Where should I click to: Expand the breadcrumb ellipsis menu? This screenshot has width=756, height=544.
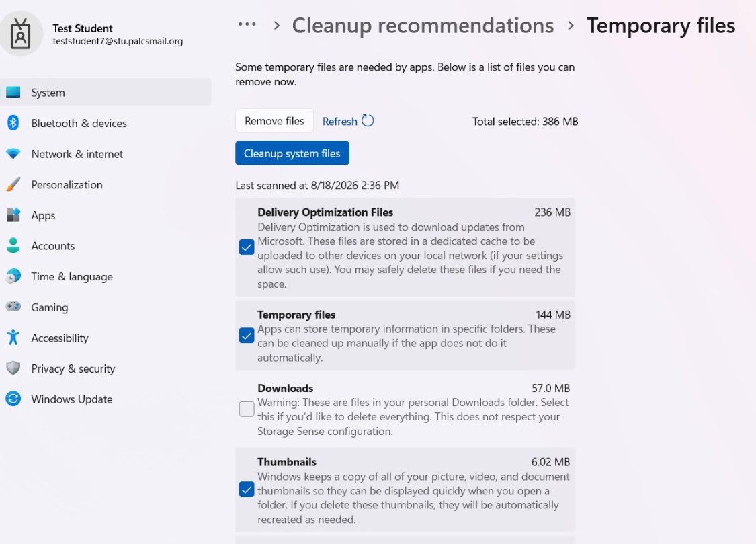(247, 24)
